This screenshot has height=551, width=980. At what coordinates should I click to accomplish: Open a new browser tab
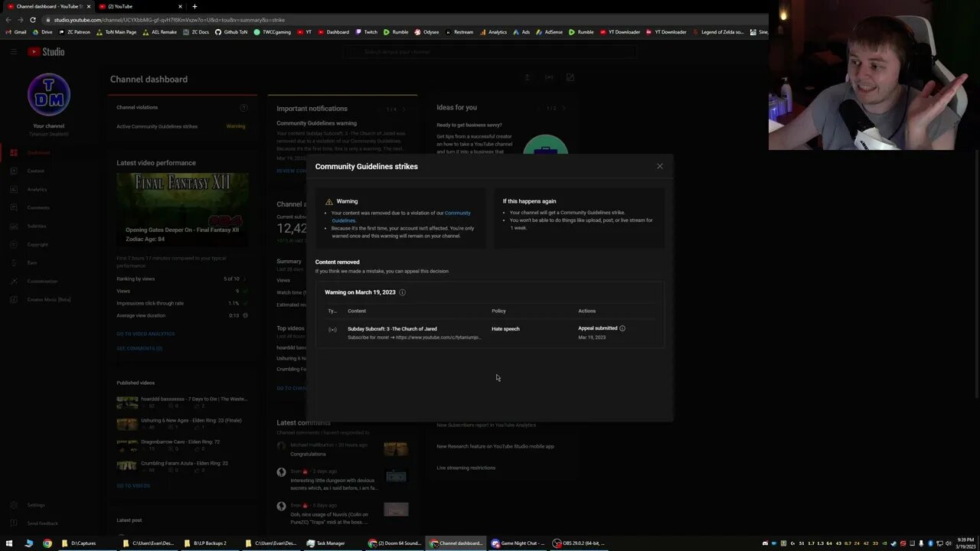pos(194,6)
